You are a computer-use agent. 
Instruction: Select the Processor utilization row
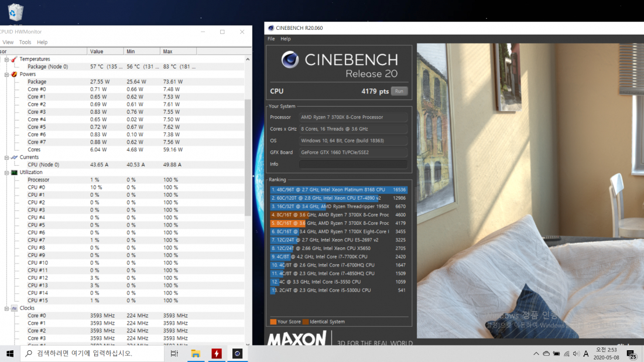(x=122, y=180)
